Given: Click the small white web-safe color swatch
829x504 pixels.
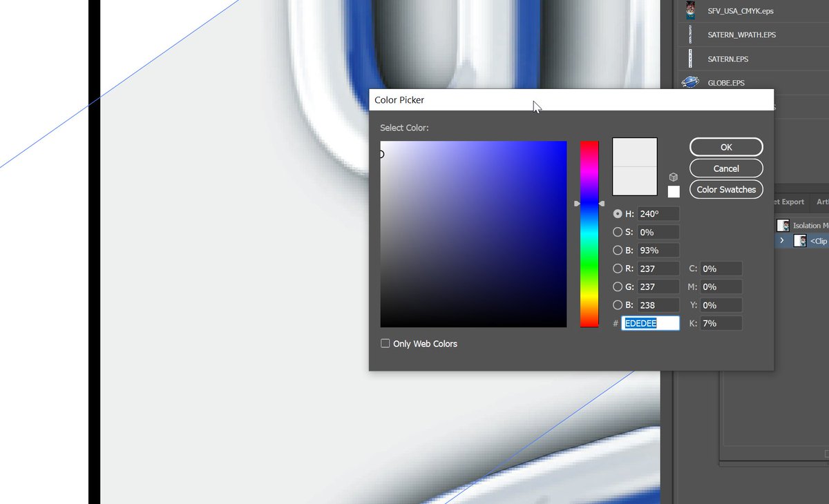Looking at the screenshot, I should [x=674, y=191].
